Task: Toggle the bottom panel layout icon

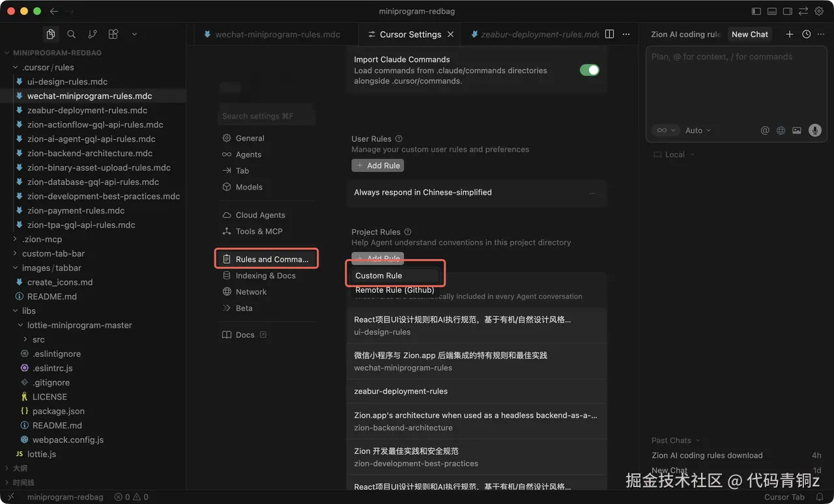Action: click(x=772, y=11)
